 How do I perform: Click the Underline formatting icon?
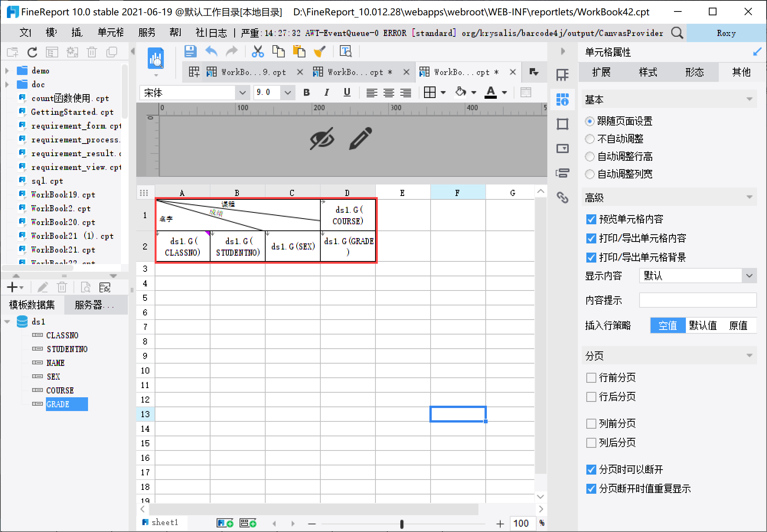pyautogui.click(x=347, y=93)
